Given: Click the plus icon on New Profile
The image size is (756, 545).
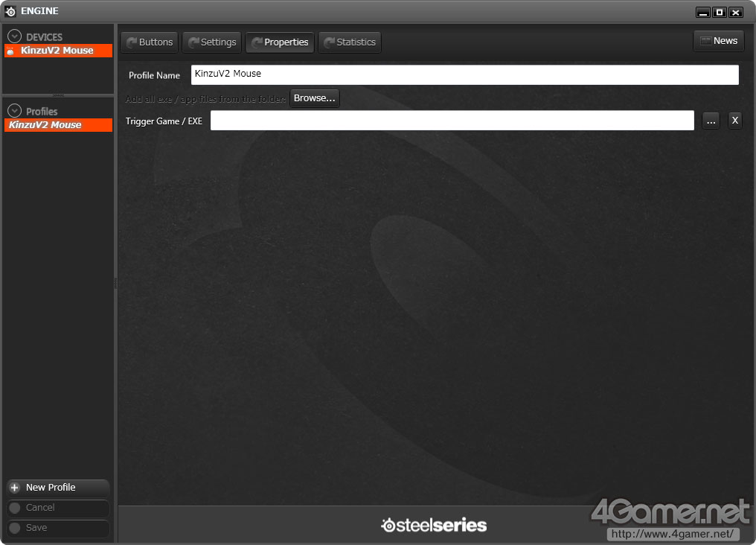Looking at the screenshot, I should 14,488.
